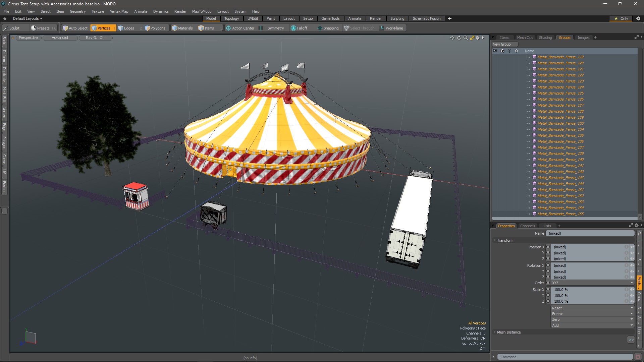Click the Command input field

point(565,357)
